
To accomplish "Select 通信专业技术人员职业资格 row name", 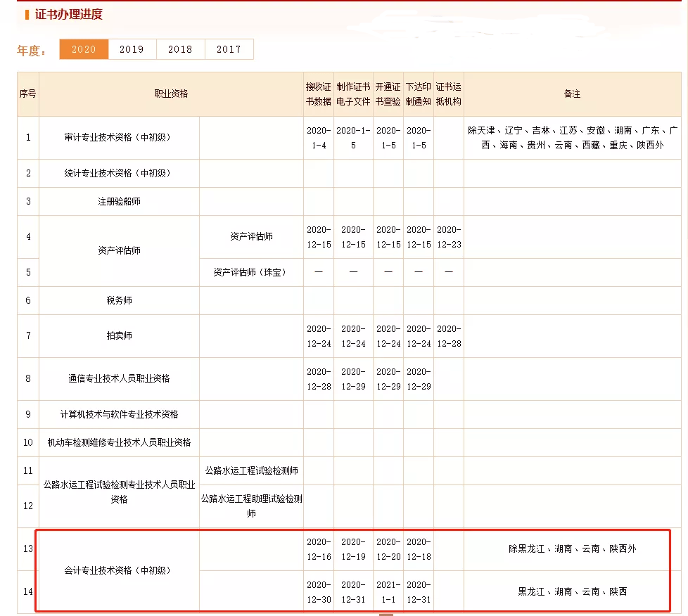I will tap(119, 378).
